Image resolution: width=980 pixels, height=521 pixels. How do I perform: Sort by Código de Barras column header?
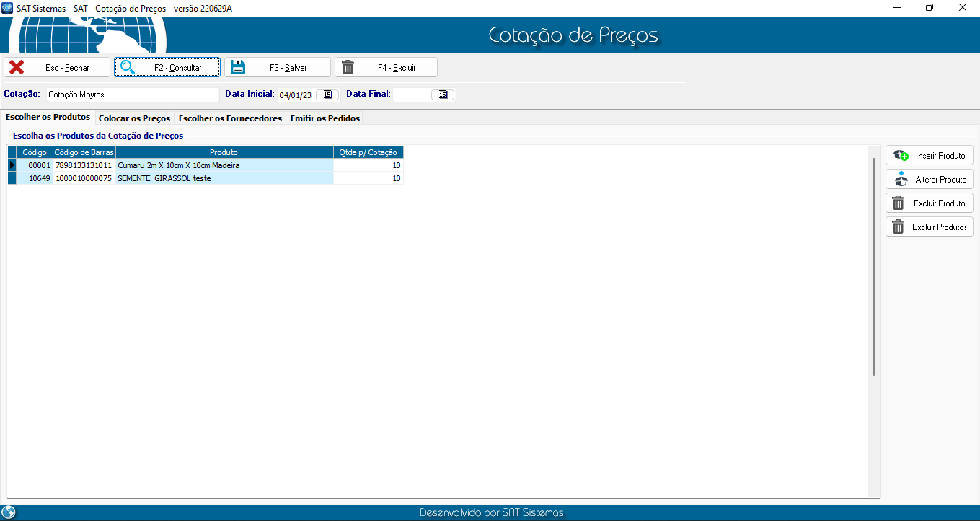coord(84,152)
